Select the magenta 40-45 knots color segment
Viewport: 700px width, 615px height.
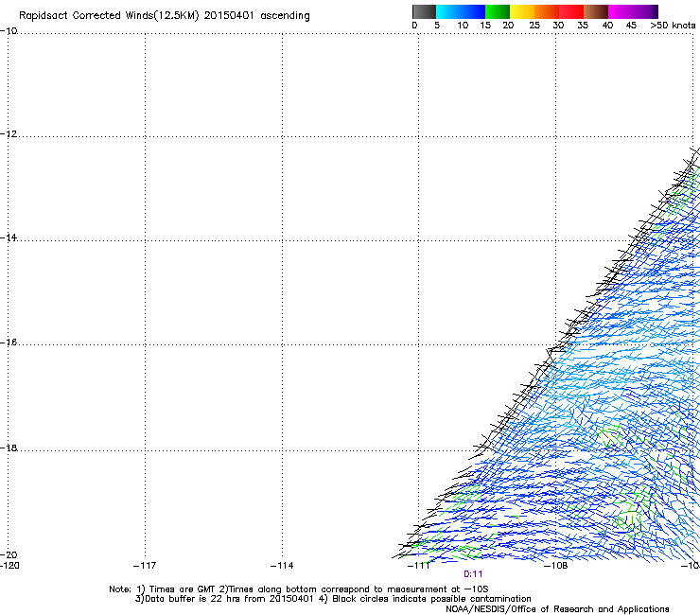point(621,11)
